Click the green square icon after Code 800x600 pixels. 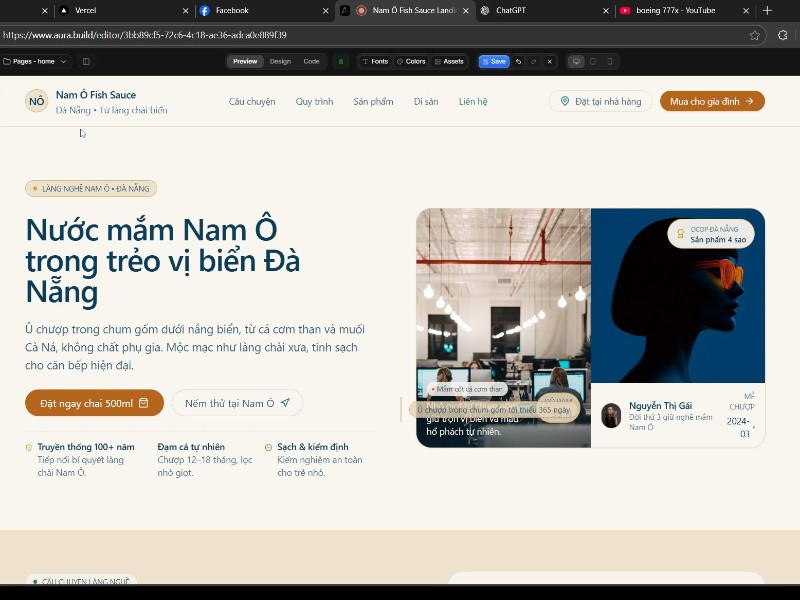(341, 61)
